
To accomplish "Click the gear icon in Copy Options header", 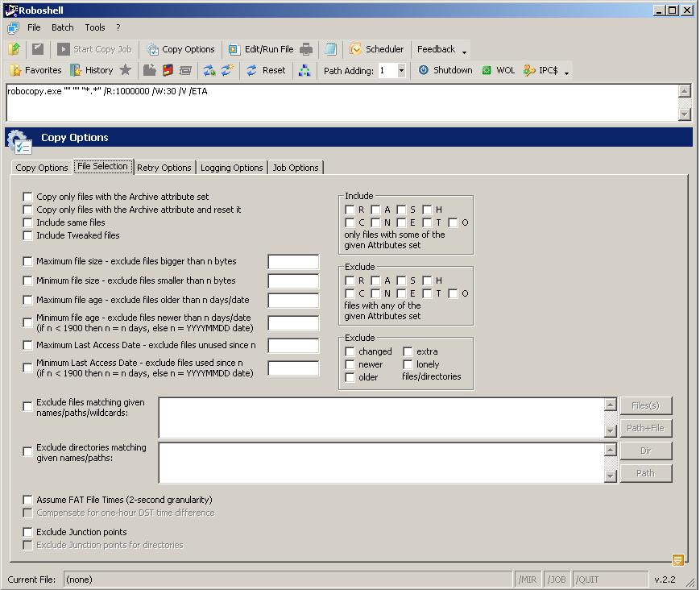I will click(x=19, y=140).
